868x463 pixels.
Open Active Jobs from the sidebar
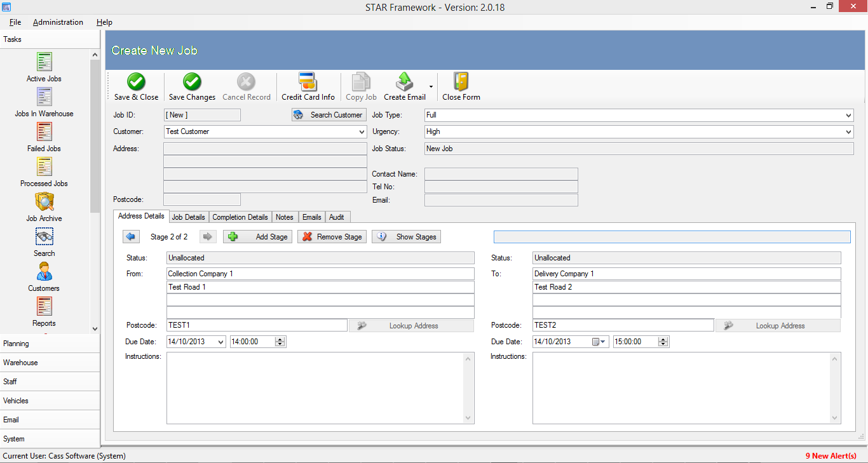44,67
